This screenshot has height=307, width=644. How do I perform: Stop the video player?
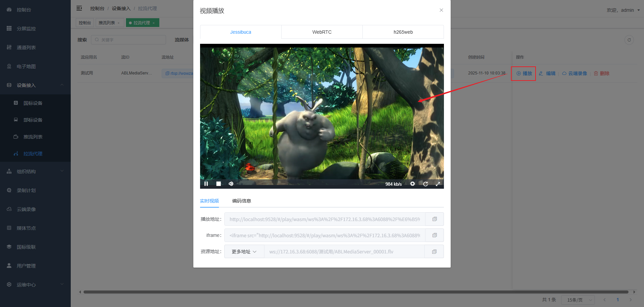click(219, 184)
